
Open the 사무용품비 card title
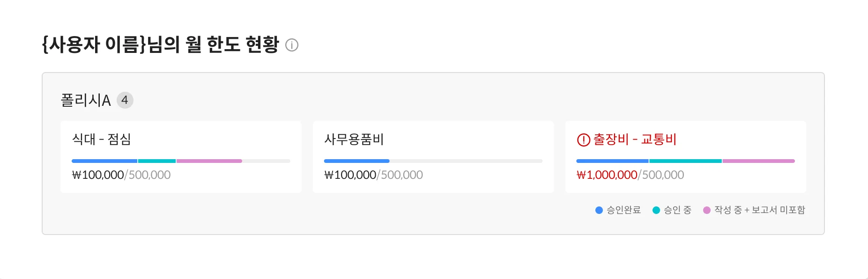(x=354, y=139)
